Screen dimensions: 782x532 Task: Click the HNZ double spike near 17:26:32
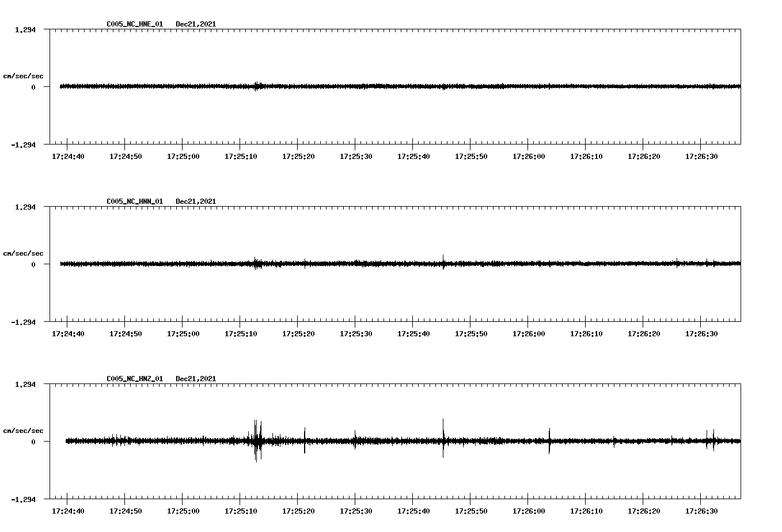coord(711,440)
